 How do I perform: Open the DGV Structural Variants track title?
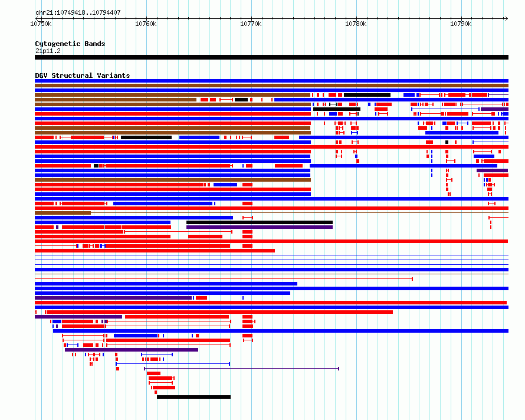point(83,76)
